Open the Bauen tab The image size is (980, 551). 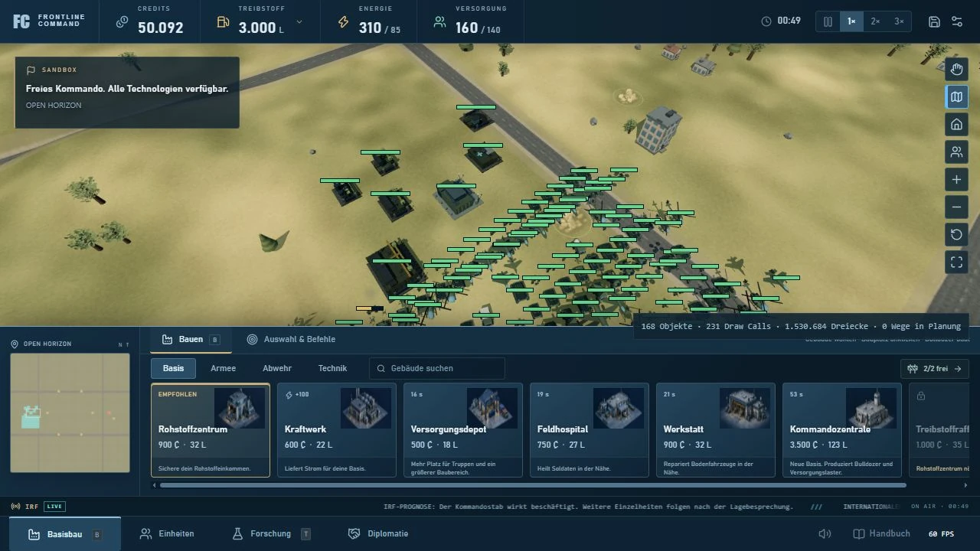(191, 339)
